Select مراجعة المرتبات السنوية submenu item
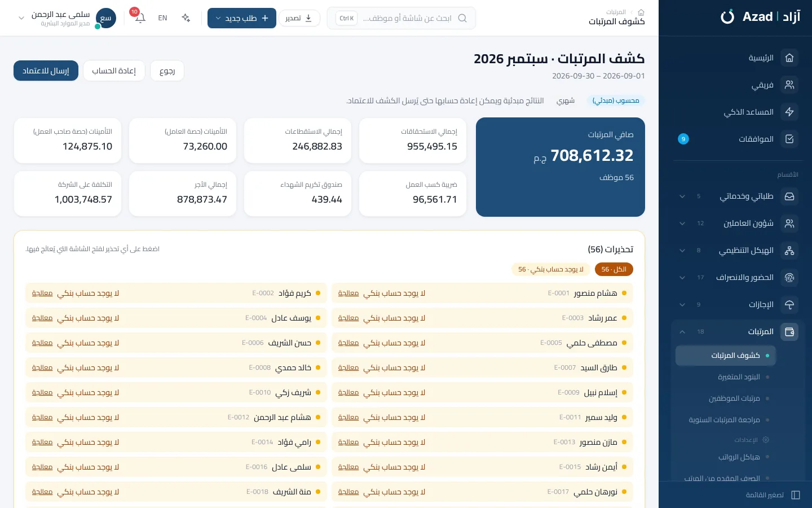 [x=726, y=420]
